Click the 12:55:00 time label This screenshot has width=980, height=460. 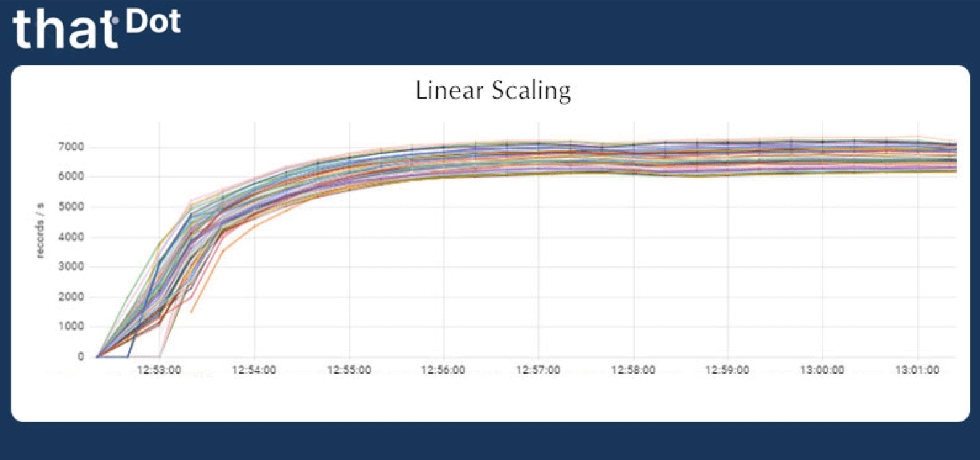coord(349,370)
